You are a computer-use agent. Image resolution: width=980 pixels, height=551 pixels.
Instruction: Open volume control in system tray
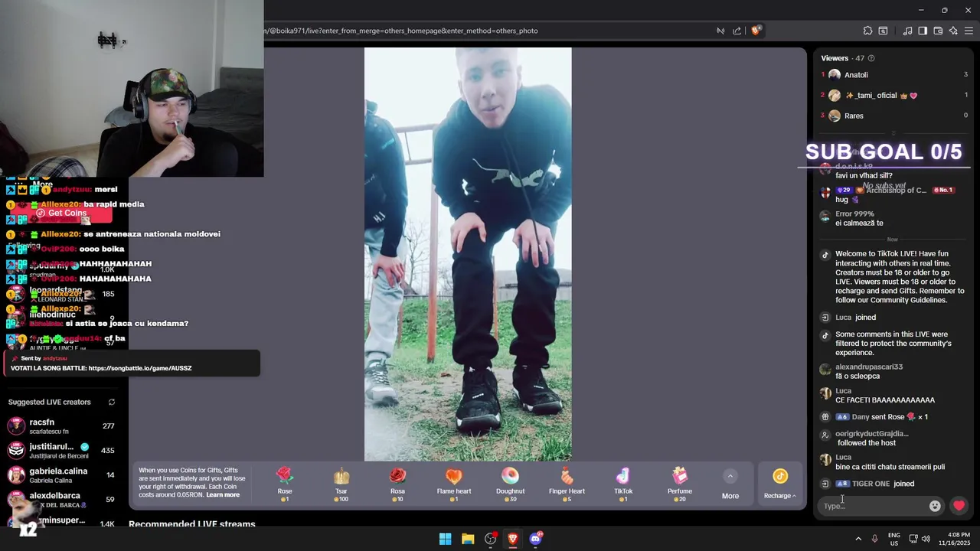(x=926, y=539)
